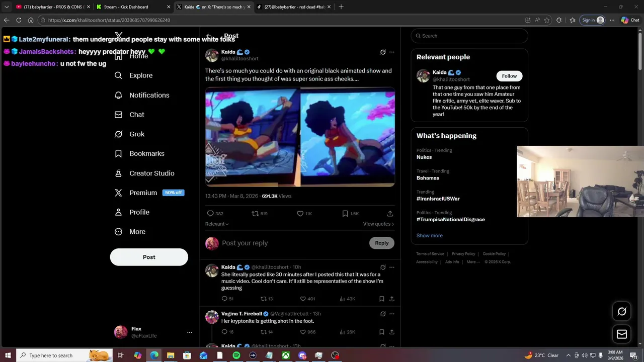The width and height of the screenshot is (644, 362).
Task: Click Windows taskbar search box
Action: coord(65,355)
